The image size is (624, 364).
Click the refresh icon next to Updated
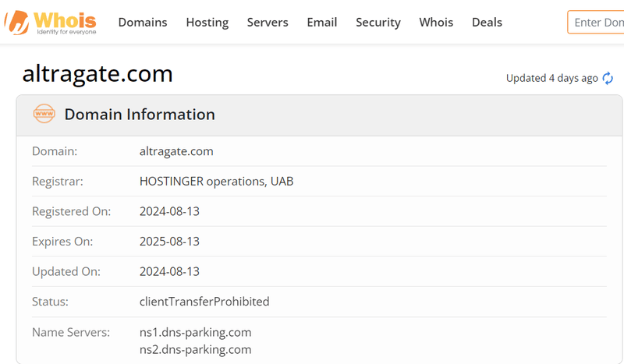[x=608, y=79]
